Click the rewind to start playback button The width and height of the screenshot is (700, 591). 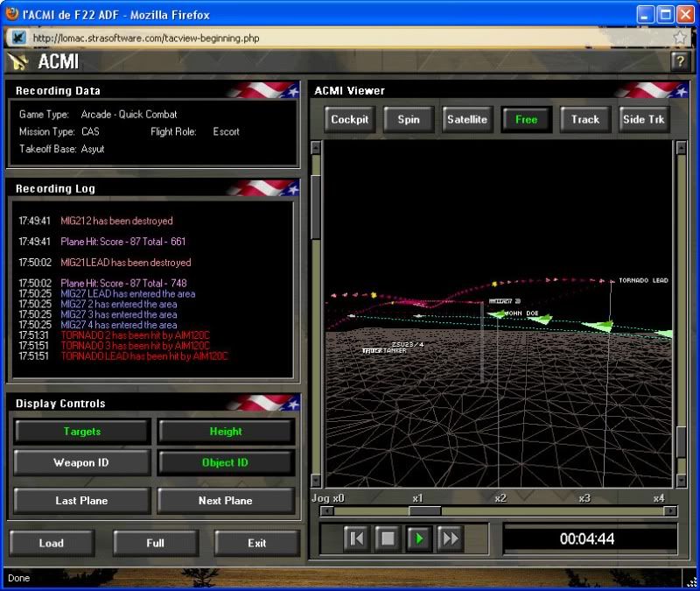pos(356,538)
